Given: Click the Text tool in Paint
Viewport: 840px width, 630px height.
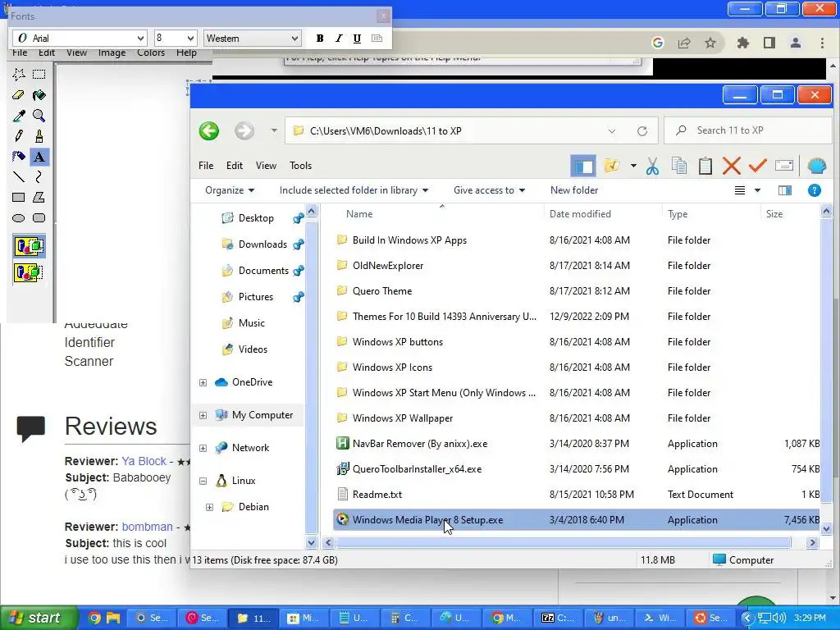Looking at the screenshot, I should tap(39, 157).
